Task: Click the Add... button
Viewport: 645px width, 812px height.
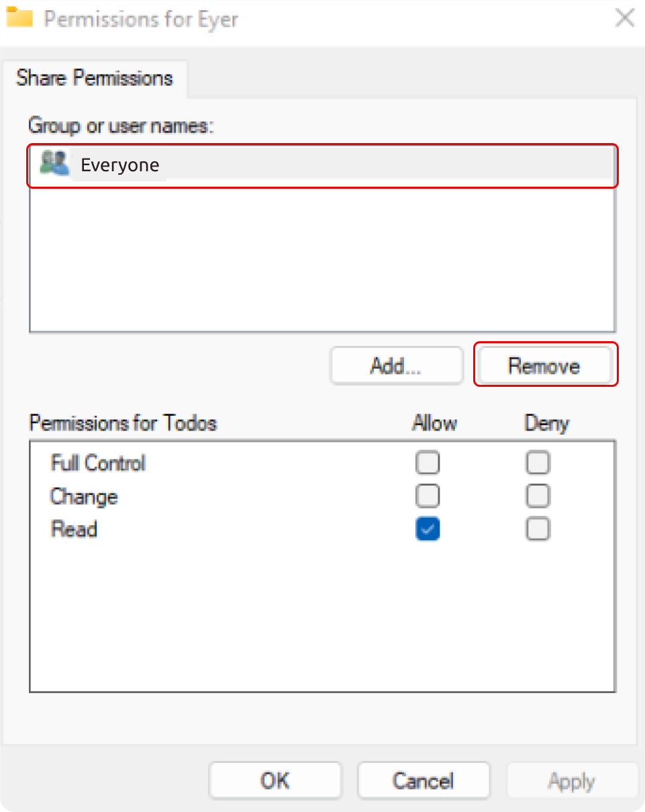Action: [397, 366]
